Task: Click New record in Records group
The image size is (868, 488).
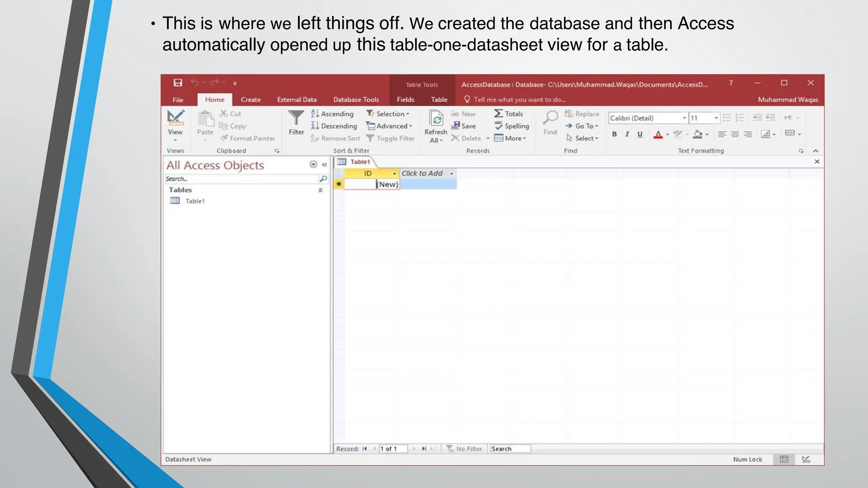Action: point(464,114)
